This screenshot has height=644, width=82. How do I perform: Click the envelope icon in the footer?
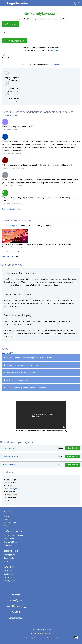(x=76, y=637)
